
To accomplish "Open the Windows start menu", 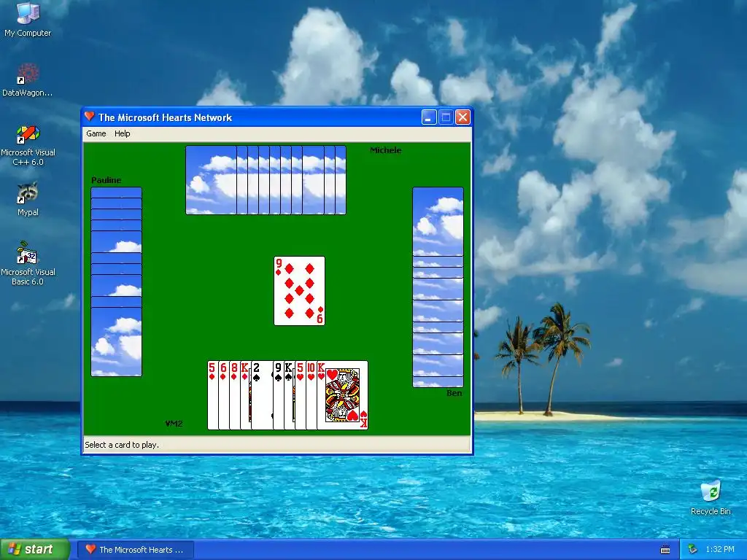I will (x=35, y=550).
